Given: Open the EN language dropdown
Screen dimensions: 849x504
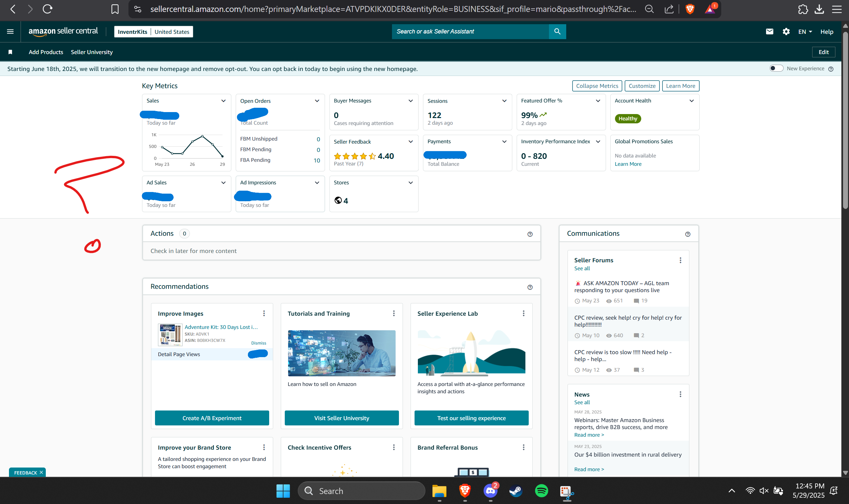Looking at the screenshot, I should click(805, 31).
